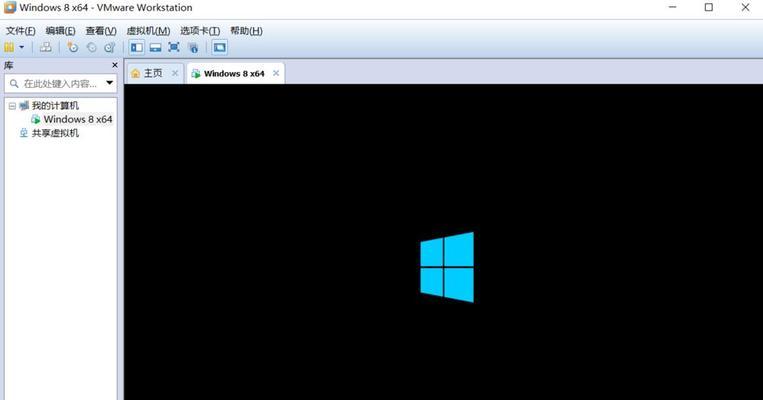Image resolution: width=763 pixels, height=400 pixels.
Task: Open the 查看(V) menu
Action: 101,31
